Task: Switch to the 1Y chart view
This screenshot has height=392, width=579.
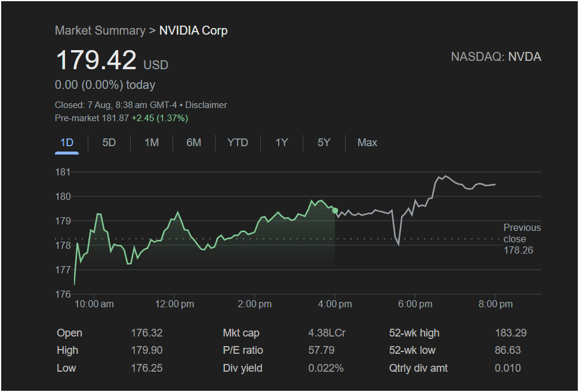Action: [282, 143]
